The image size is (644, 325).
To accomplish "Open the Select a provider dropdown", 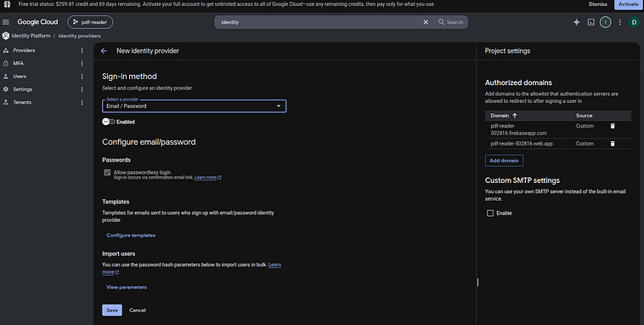I will (195, 106).
